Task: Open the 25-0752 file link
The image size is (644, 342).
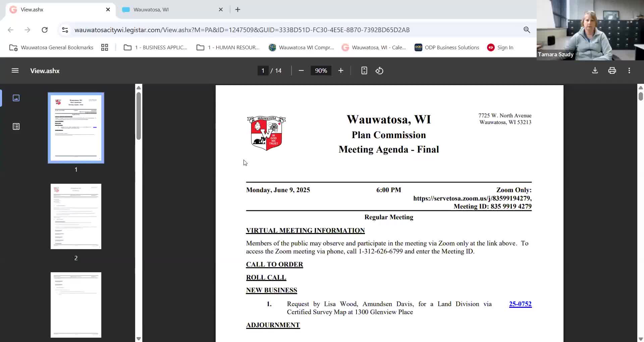Action: (x=520, y=304)
